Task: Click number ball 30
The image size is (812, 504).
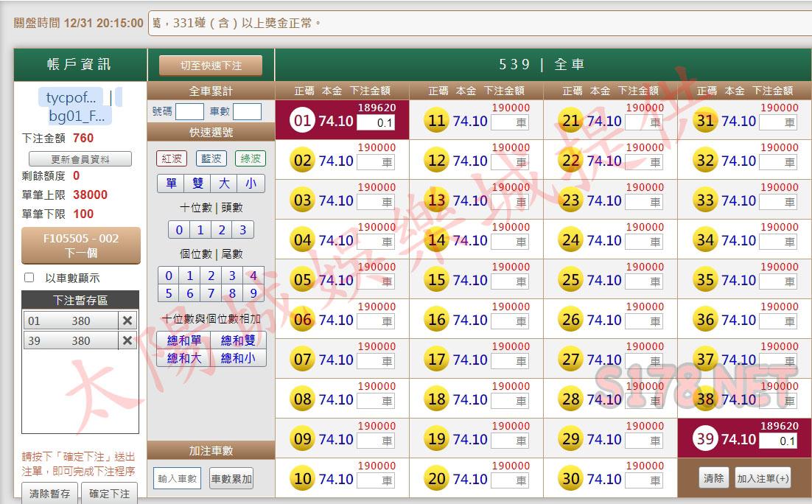Action: tap(570, 479)
